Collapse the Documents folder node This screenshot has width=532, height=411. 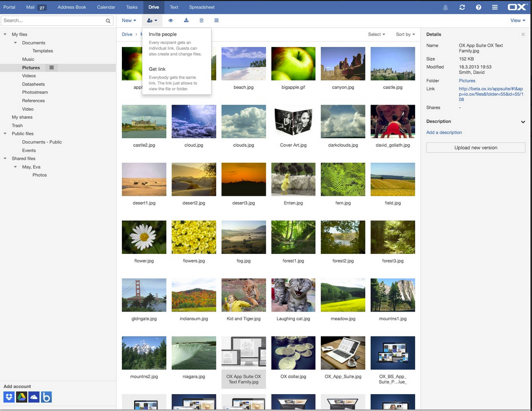point(15,43)
